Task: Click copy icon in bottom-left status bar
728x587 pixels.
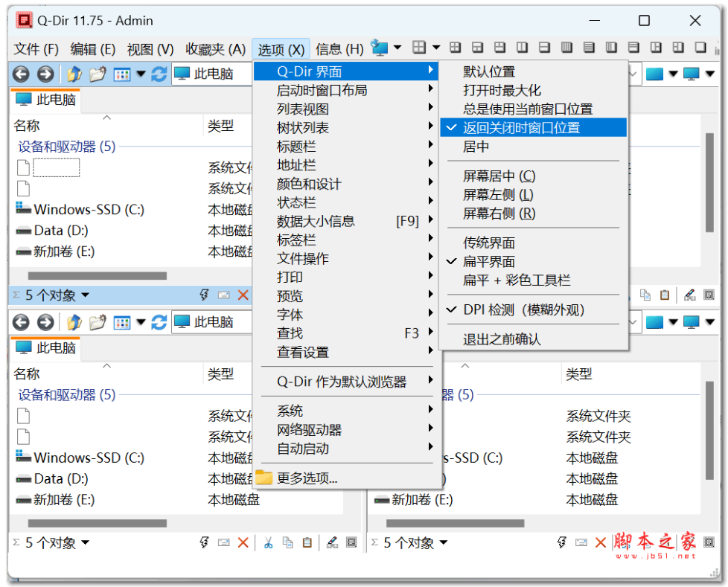Action: [288, 542]
